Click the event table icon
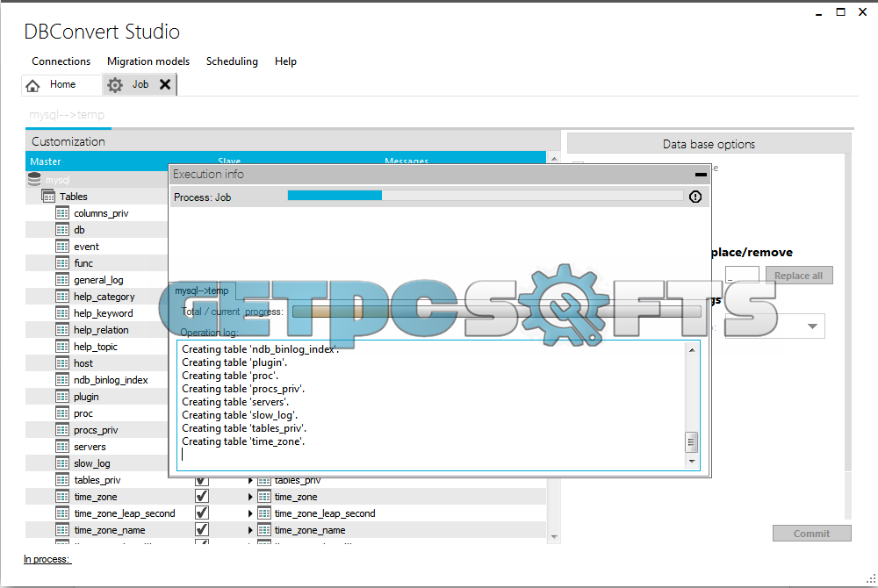This screenshot has height=588, width=878. tap(62, 246)
